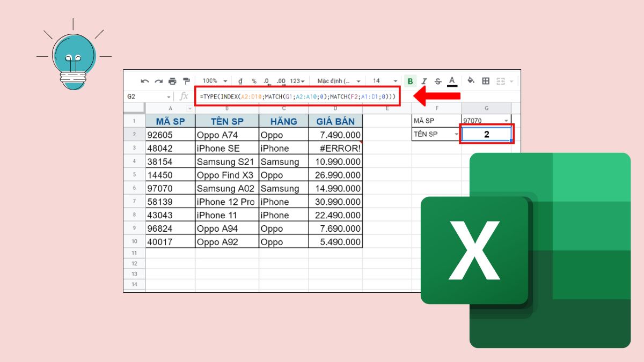The height and width of the screenshot is (362, 644).
Task: Select column G header
Action: click(x=487, y=108)
